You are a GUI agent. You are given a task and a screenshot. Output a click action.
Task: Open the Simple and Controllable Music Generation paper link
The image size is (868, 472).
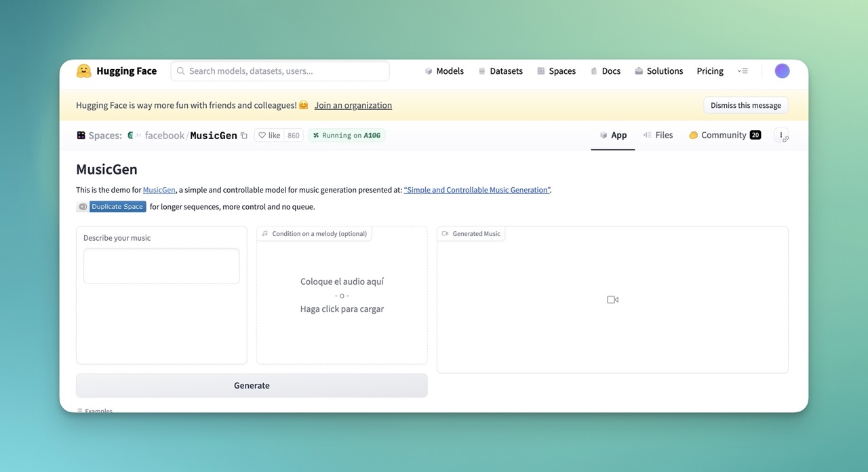[x=477, y=190]
